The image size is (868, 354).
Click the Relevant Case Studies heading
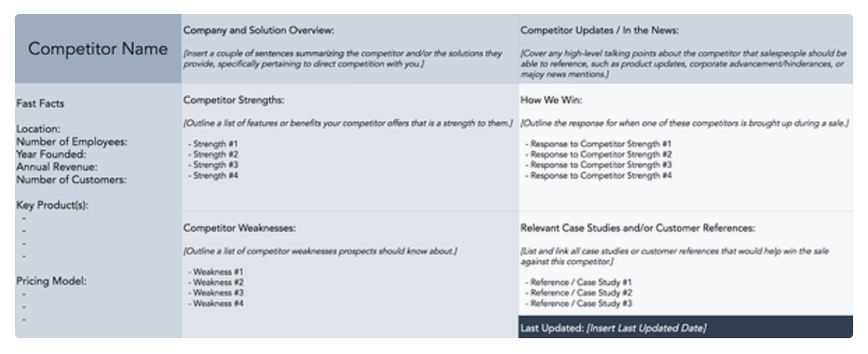[638, 228]
